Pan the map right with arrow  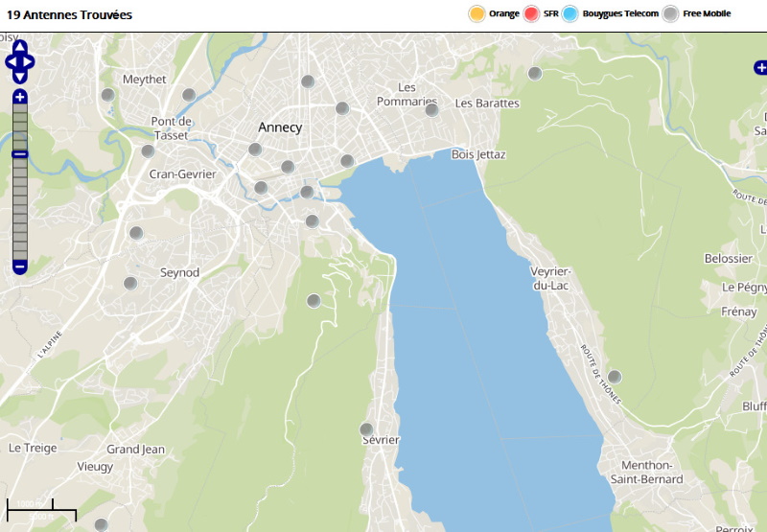point(31,62)
